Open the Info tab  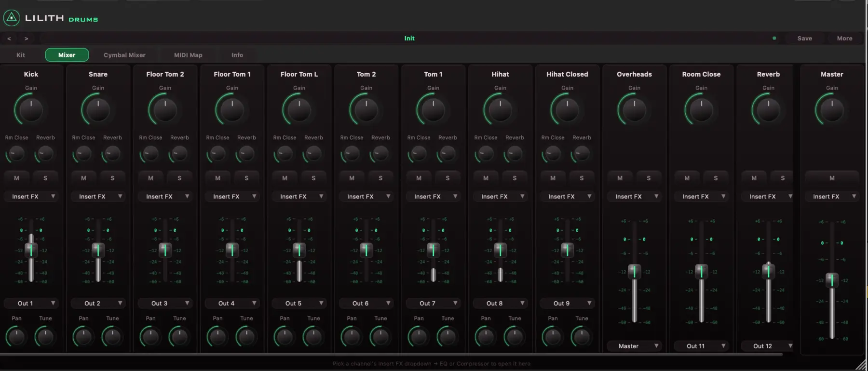coord(237,55)
